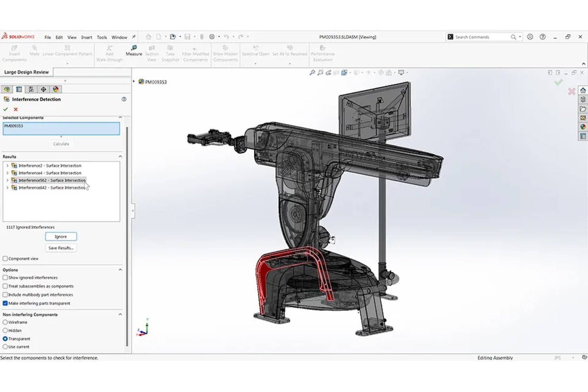Open the DisplayManager color ball tab
The width and height of the screenshot is (588, 392).
tap(56, 89)
